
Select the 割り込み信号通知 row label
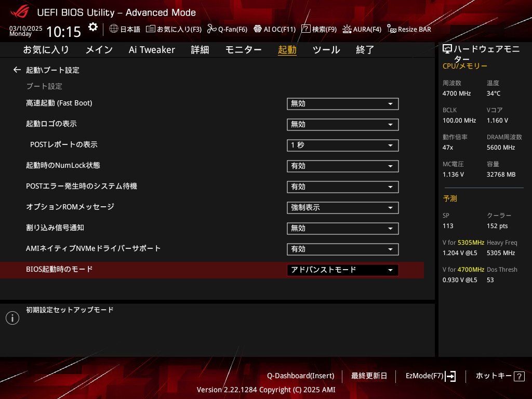(x=55, y=228)
